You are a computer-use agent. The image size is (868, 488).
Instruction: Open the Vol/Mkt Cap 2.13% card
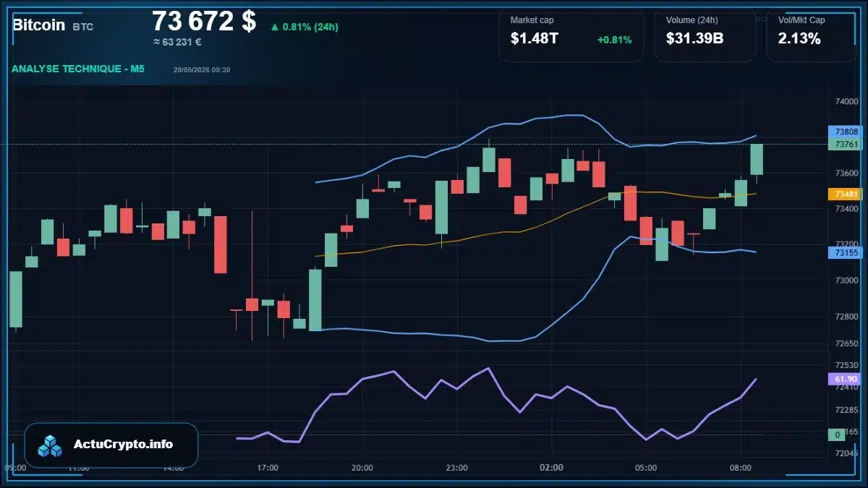pyautogui.click(x=811, y=35)
